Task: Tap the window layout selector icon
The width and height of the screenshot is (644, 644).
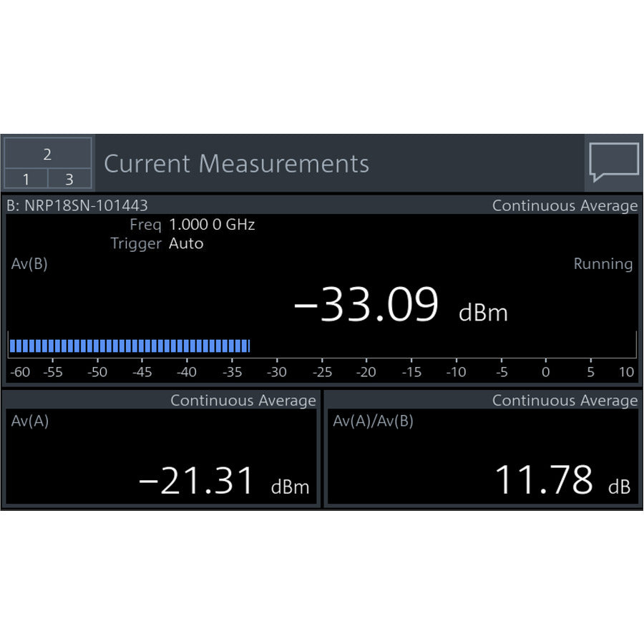Action: point(47,162)
